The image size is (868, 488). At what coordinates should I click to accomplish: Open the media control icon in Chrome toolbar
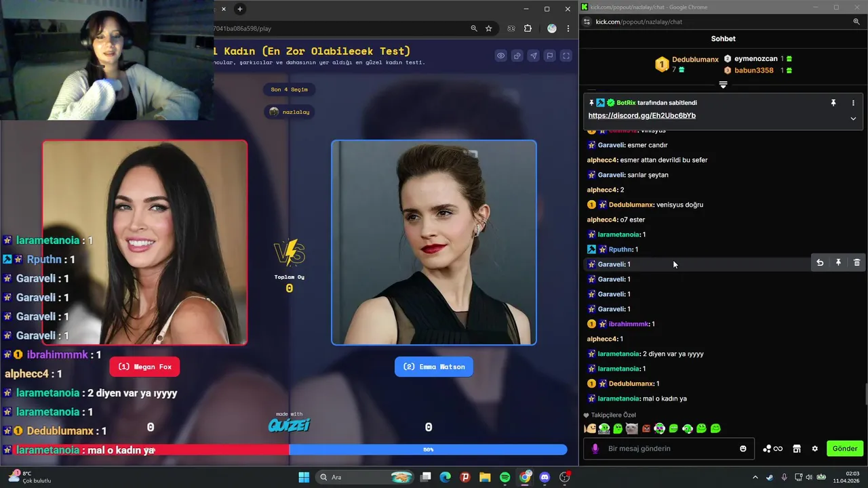pos(511,28)
